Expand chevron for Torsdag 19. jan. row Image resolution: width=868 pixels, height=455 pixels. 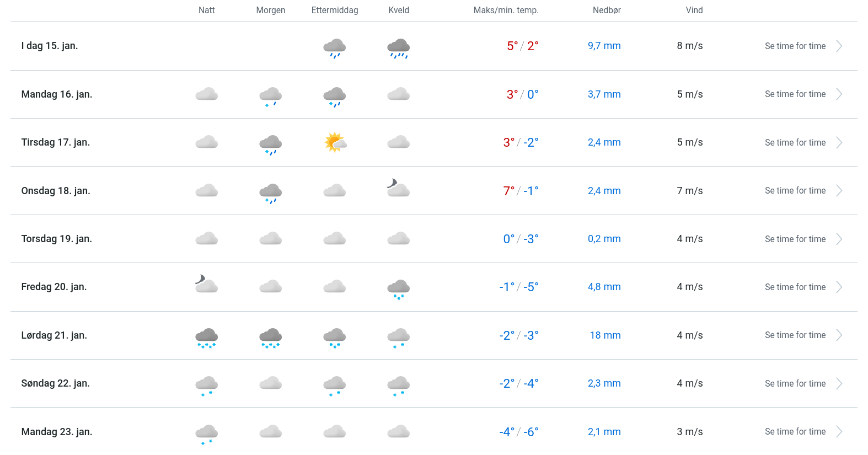pos(839,239)
